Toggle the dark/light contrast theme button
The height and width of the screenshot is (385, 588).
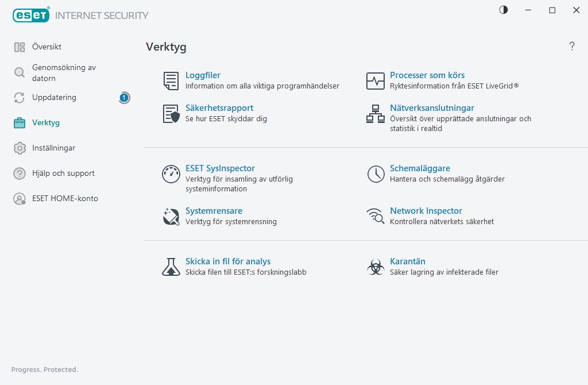504,10
